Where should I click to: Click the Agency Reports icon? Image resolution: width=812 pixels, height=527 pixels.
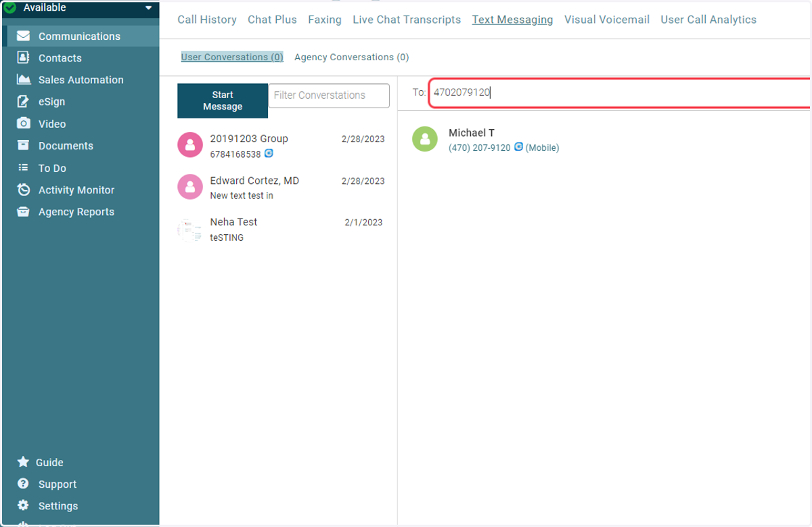pos(23,212)
